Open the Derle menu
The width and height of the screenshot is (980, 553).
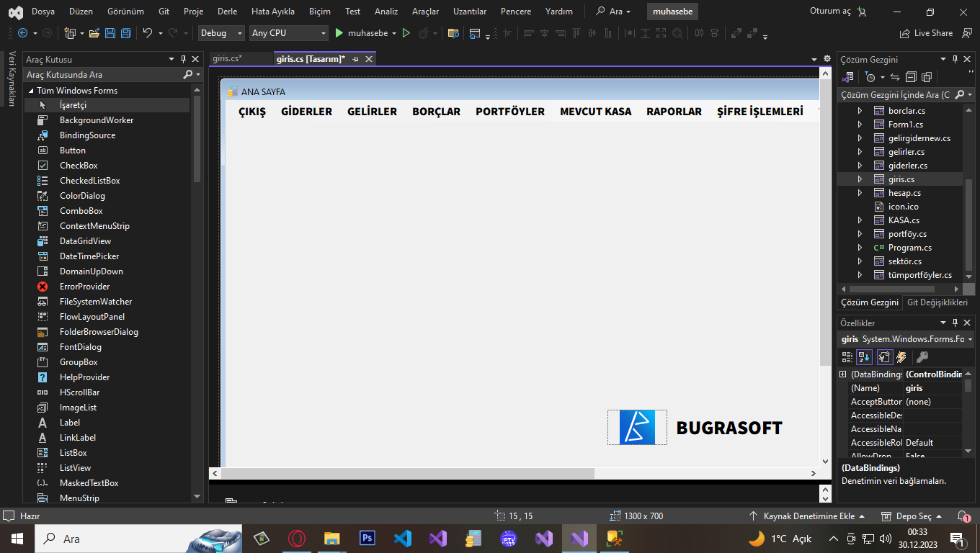227,12
